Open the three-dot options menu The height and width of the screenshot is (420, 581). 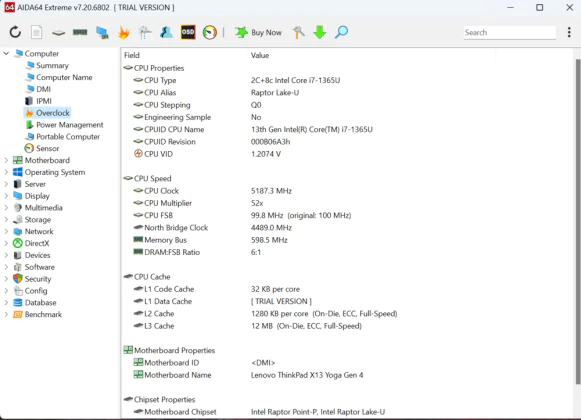(569, 32)
